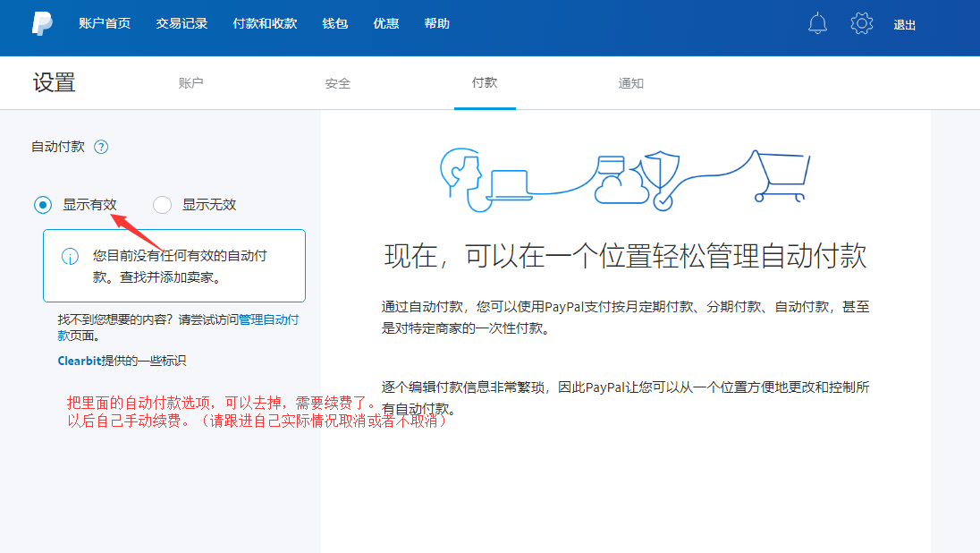Click the help question mark beside 自动付款

101,147
